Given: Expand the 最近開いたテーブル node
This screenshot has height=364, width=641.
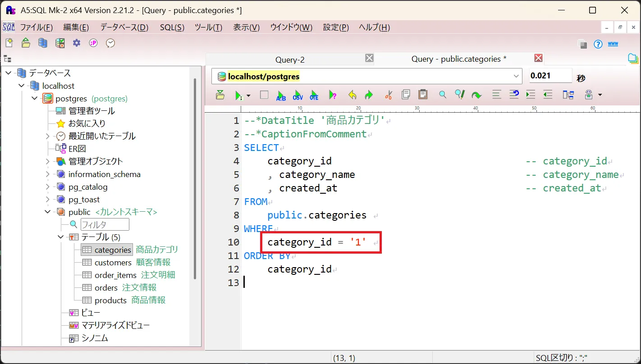Looking at the screenshot, I should tap(48, 136).
